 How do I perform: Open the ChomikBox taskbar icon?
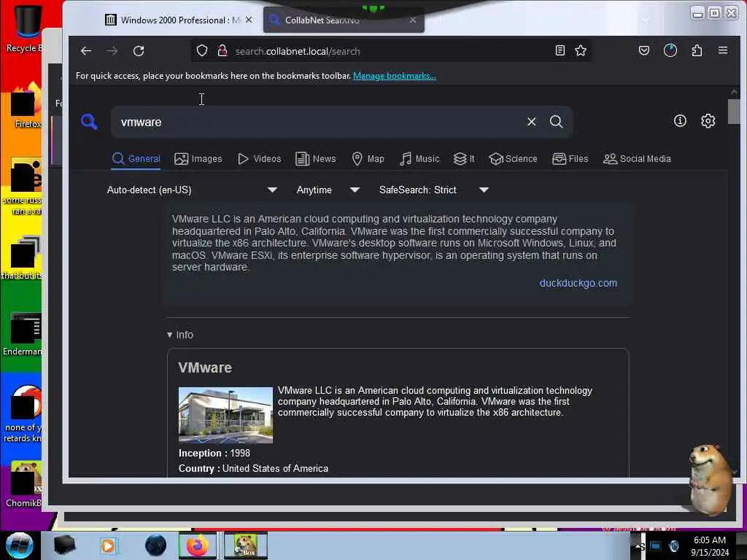(x=246, y=545)
